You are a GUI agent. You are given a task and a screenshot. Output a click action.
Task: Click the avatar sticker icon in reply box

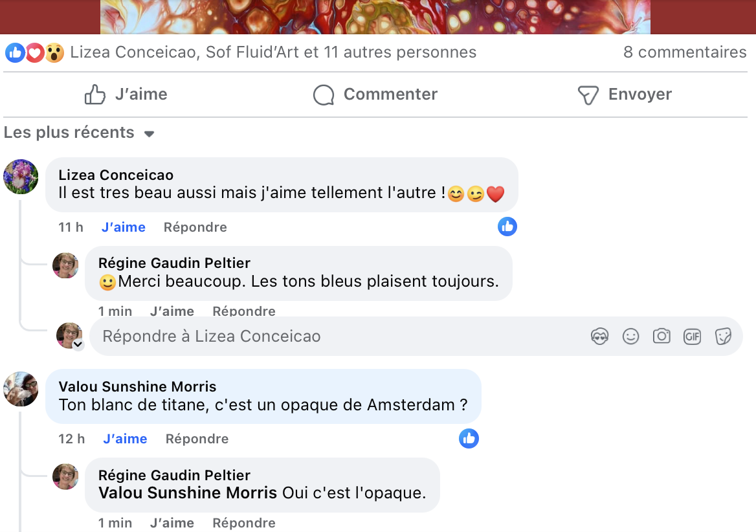click(600, 337)
